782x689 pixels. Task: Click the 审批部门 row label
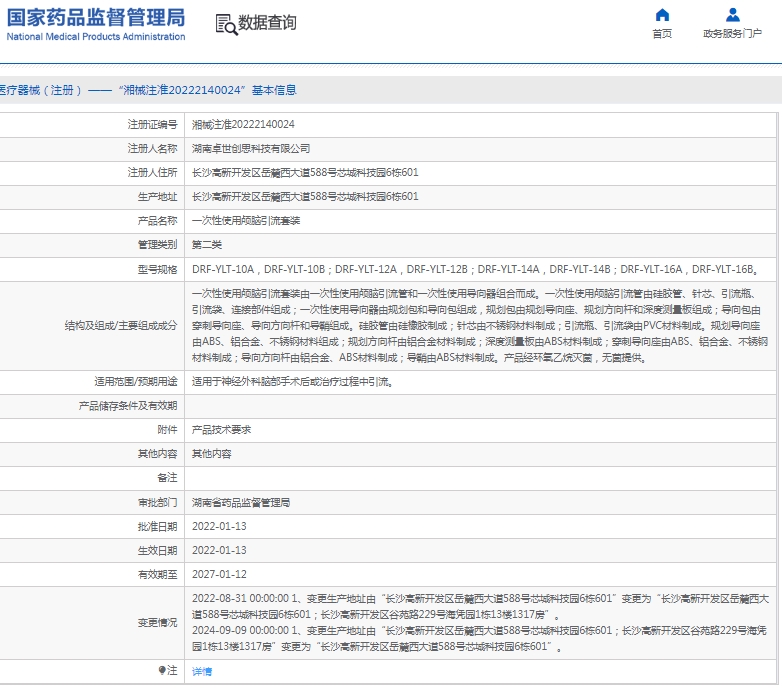pos(157,503)
